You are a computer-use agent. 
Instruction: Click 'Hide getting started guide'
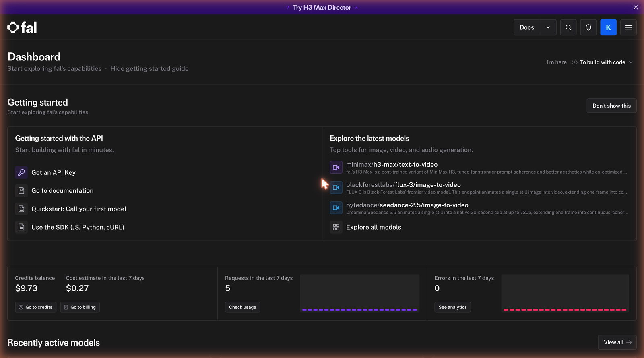point(149,68)
